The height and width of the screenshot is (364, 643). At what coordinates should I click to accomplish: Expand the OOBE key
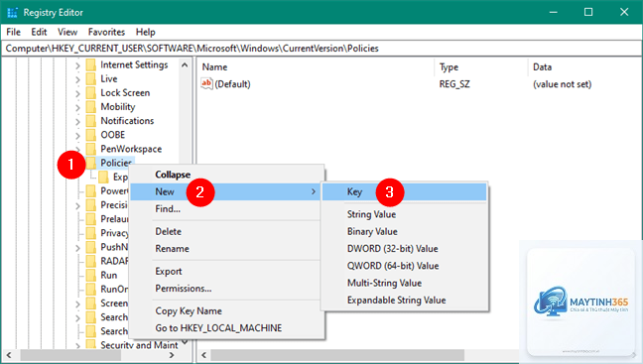tap(77, 135)
